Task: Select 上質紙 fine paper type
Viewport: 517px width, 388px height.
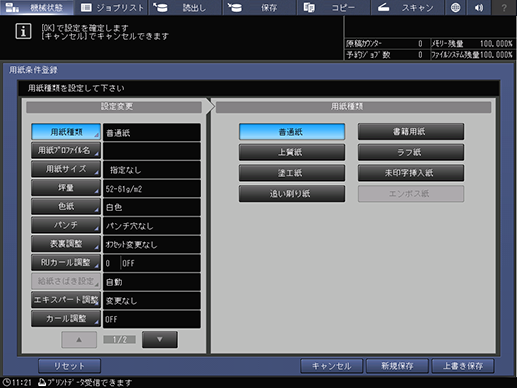Action: click(x=292, y=152)
